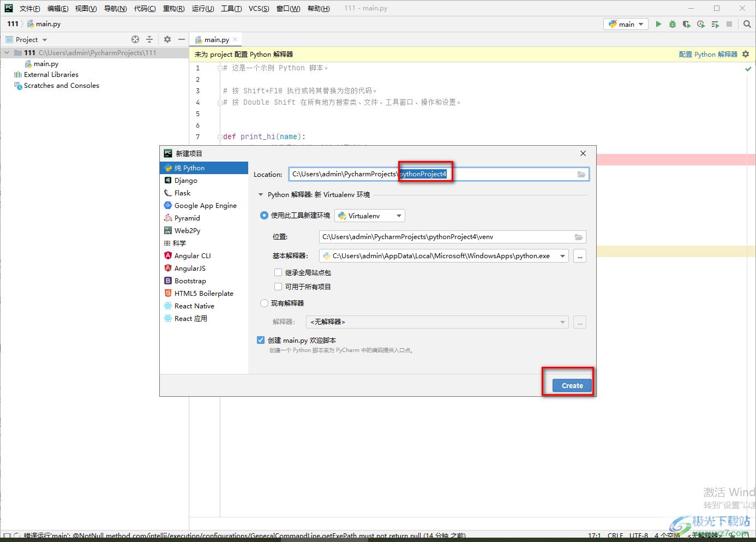The image size is (756, 542).
Task: Click the Stop square icon in toolbar
Action: coord(729,24)
